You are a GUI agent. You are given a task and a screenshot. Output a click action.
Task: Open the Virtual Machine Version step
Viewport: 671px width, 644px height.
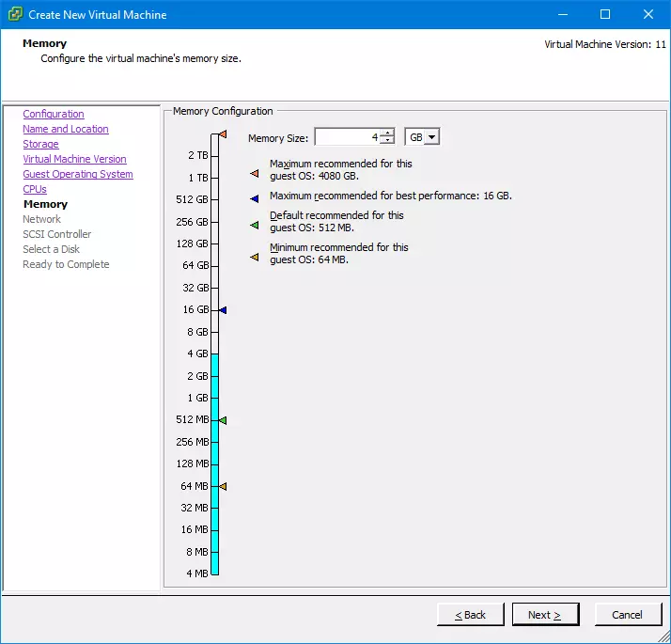[74, 159]
